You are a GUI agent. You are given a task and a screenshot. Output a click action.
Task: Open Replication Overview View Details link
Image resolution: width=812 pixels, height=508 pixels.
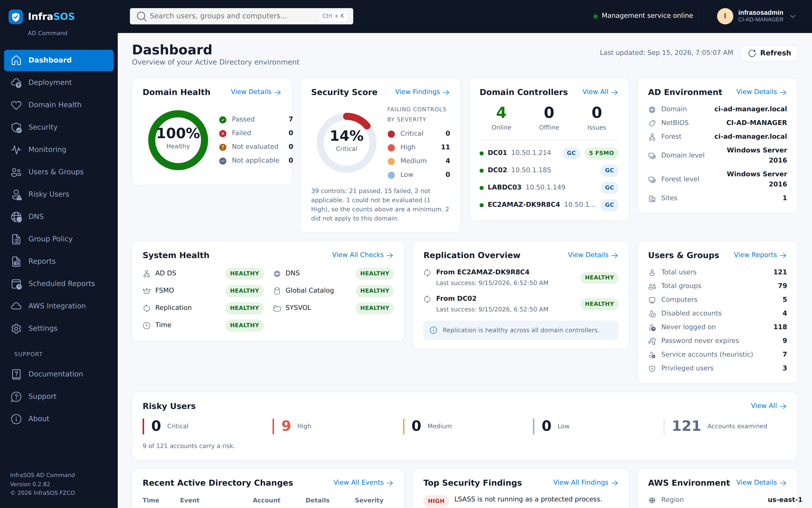point(593,255)
